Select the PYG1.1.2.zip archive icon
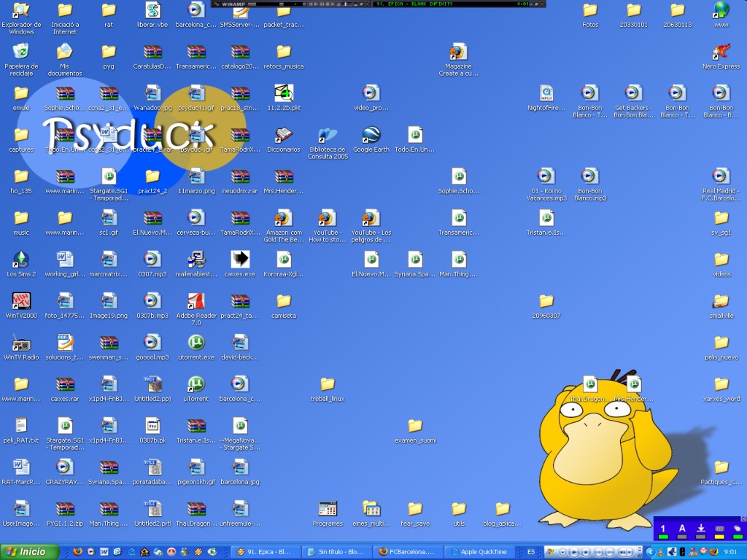The image size is (747, 560). (65, 513)
